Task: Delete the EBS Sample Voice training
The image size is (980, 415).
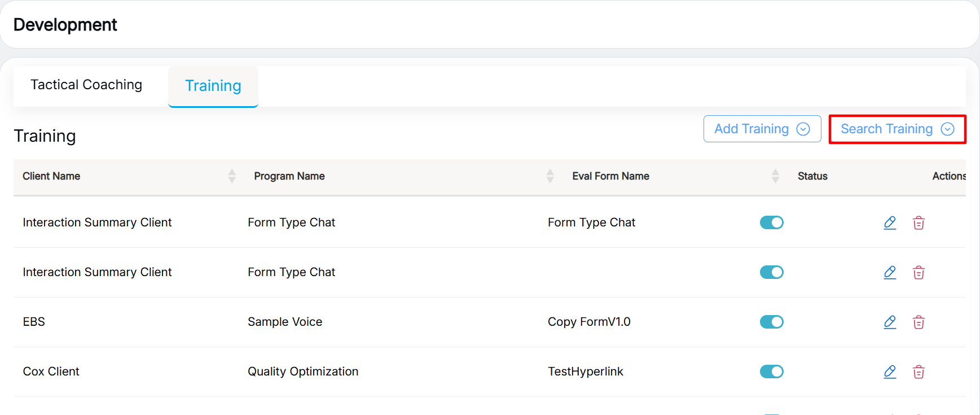Action: coord(919,322)
